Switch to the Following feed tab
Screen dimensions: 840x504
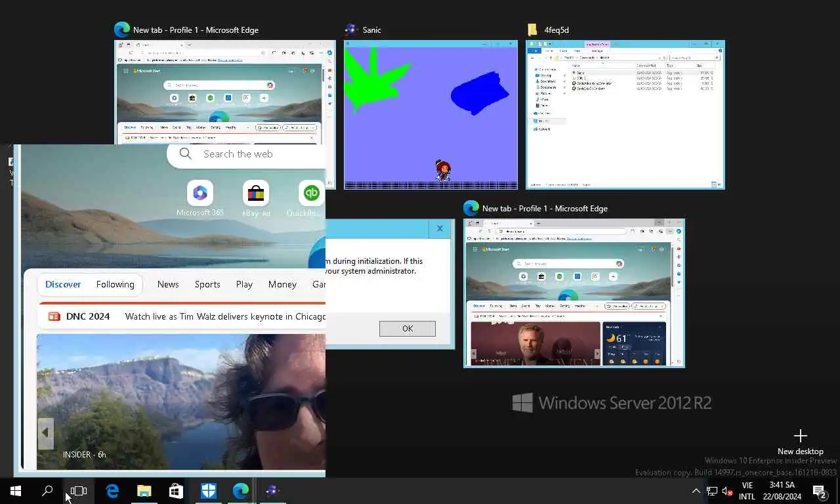(115, 284)
